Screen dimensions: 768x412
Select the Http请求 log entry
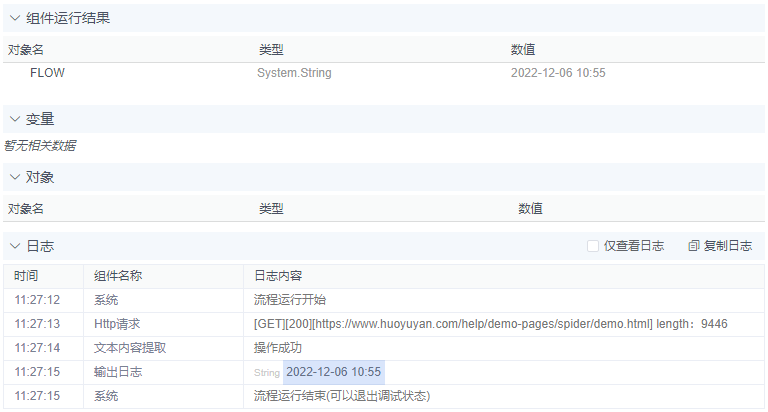[x=117, y=324]
